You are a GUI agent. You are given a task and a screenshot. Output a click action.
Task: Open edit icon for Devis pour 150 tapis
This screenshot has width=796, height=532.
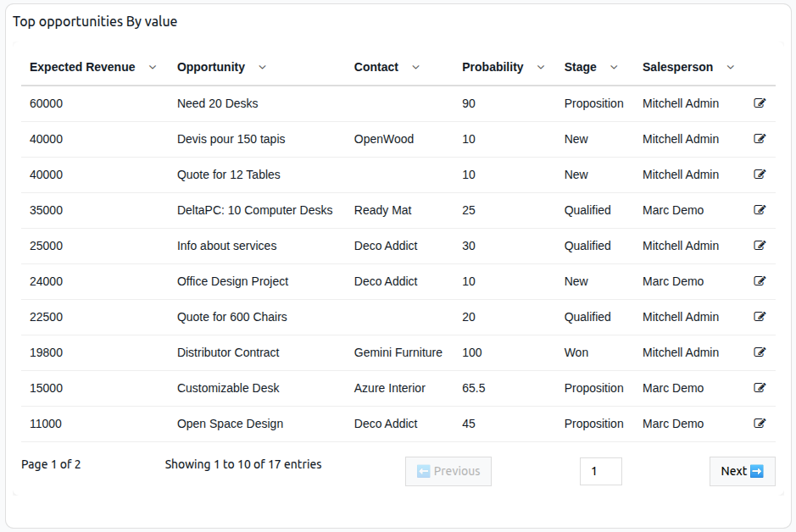tap(760, 139)
